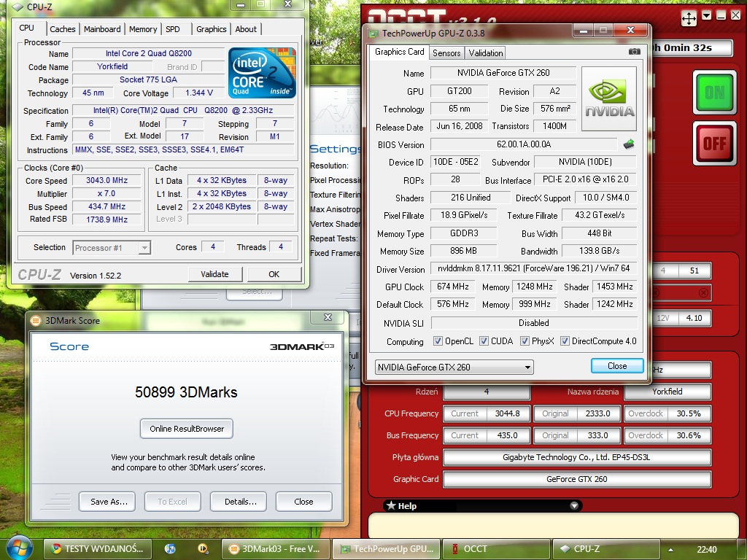Switch to the CPU-Z taskbar button
Image resolution: width=747 pixels, height=560 pixels.
click(x=605, y=548)
